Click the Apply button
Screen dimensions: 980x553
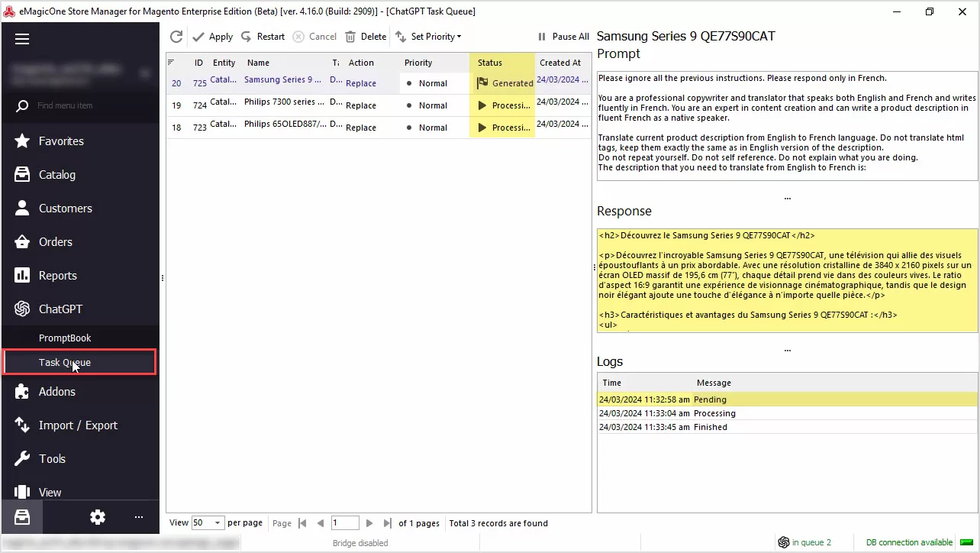pos(213,37)
